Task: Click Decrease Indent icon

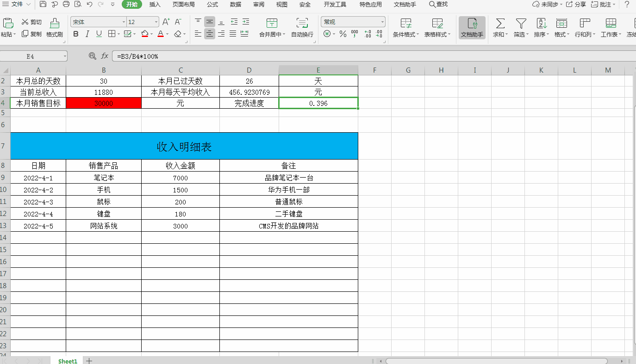Action: [x=234, y=22]
